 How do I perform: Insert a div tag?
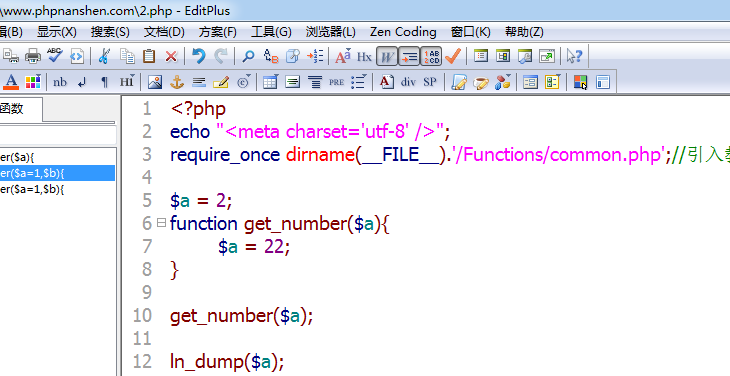pos(408,82)
